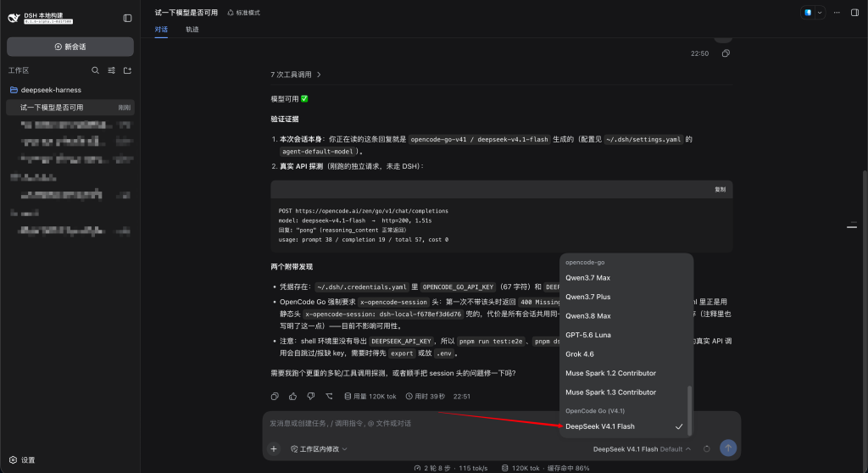This screenshot has height=473, width=868.
Task: Open workspace filter settings icon
Action: click(x=111, y=70)
